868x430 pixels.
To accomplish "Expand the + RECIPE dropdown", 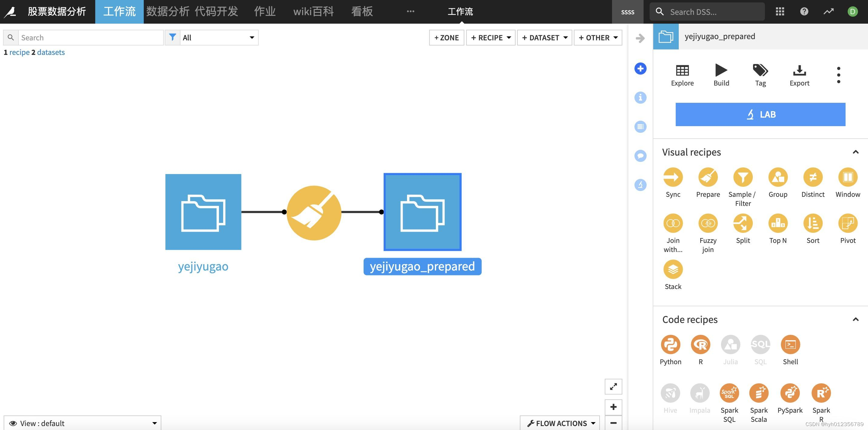I will (x=491, y=38).
